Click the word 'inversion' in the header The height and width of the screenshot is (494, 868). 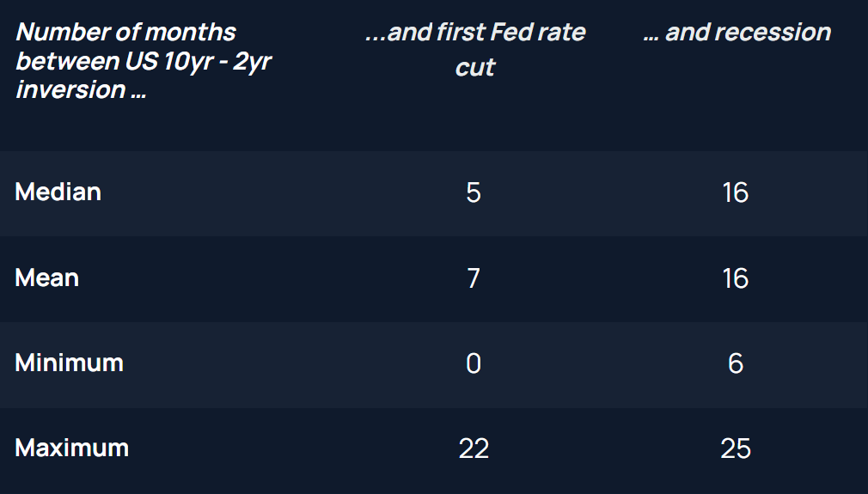click(70, 90)
